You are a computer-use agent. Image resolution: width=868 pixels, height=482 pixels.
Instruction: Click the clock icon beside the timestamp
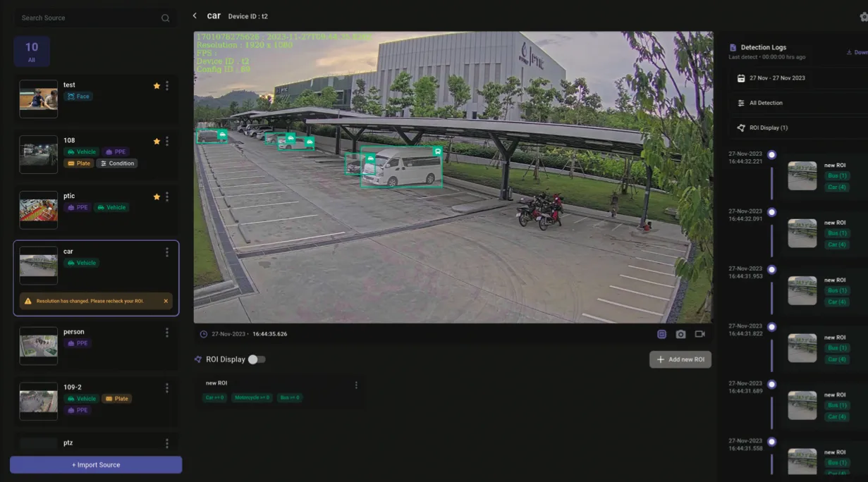[203, 334]
